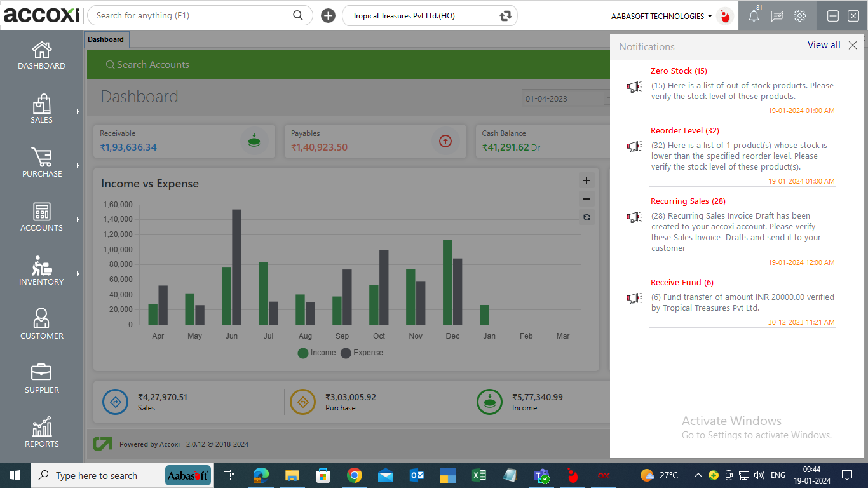Viewport: 868px width, 488px height.
Task: Refresh the Income vs Expense chart
Action: [x=587, y=217]
